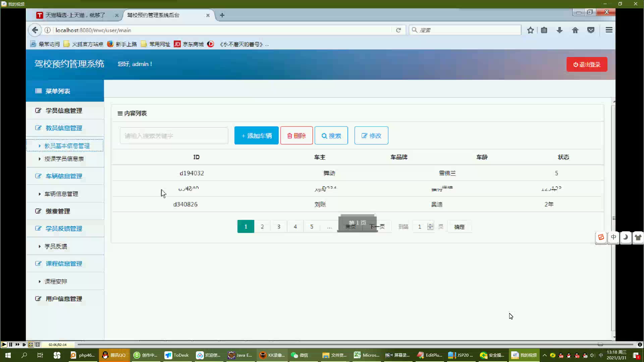The image size is (644, 362).
Task: Click the 修改 button
Action: tap(371, 135)
